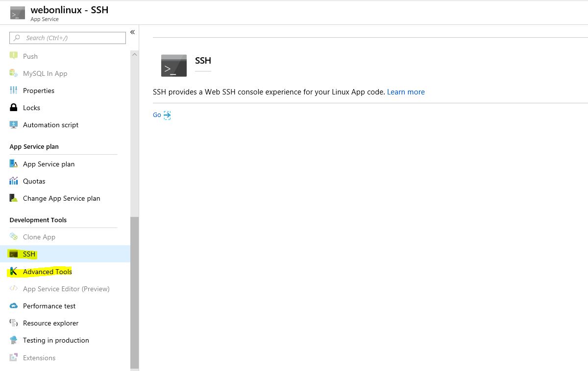The height and width of the screenshot is (371, 588).
Task: Focus the Search (Ctrl+/) field
Action: point(68,38)
